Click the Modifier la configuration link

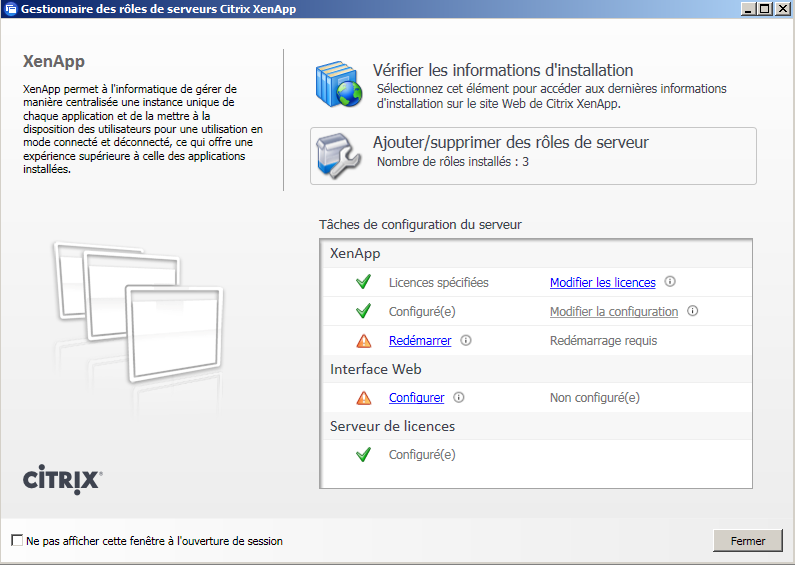tap(613, 311)
